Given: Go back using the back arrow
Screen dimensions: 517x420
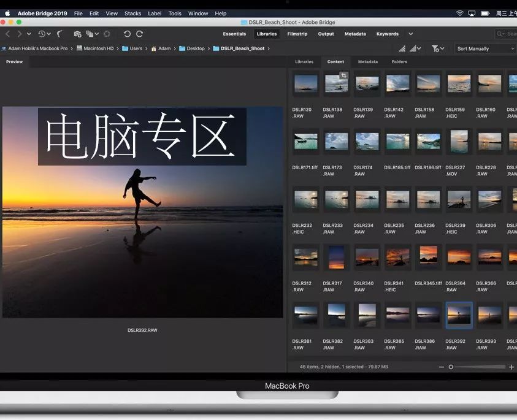Looking at the screenshot, I should point(7,34).
